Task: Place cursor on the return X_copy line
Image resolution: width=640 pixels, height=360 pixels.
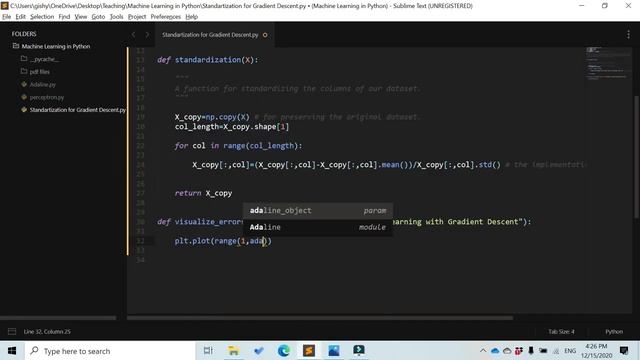Action: [x=203, y=193]
